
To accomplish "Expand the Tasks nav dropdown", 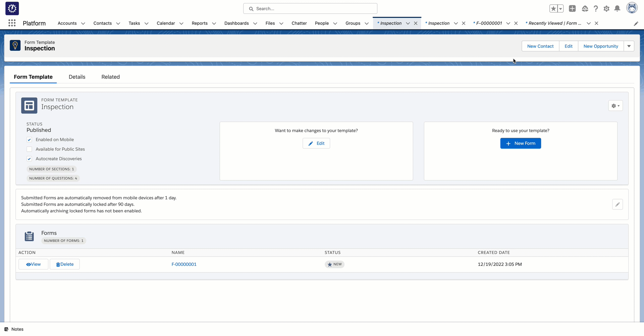I will pos(146,23).
